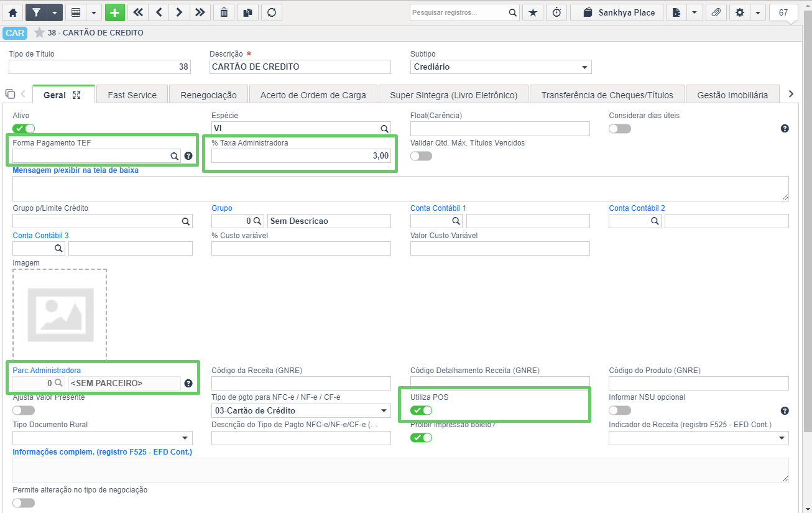Viewport: 812px width, 513px height.
Task: Expand the filter dropdown arrow
Action: pyautogui.click(x=55, y=12)
